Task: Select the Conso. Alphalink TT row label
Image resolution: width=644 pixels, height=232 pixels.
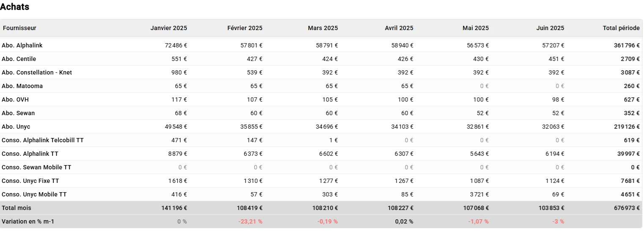Action: point(30,154)
